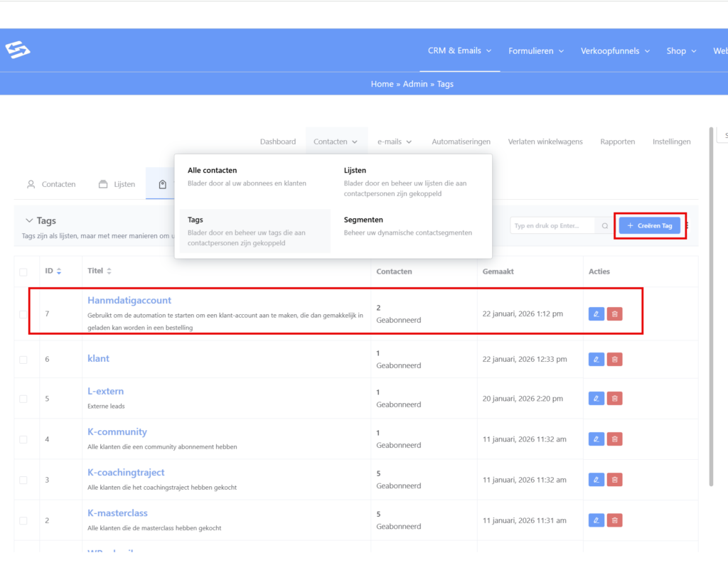Select Segmenten from the Contacten submenu

[x=363, y=220]
